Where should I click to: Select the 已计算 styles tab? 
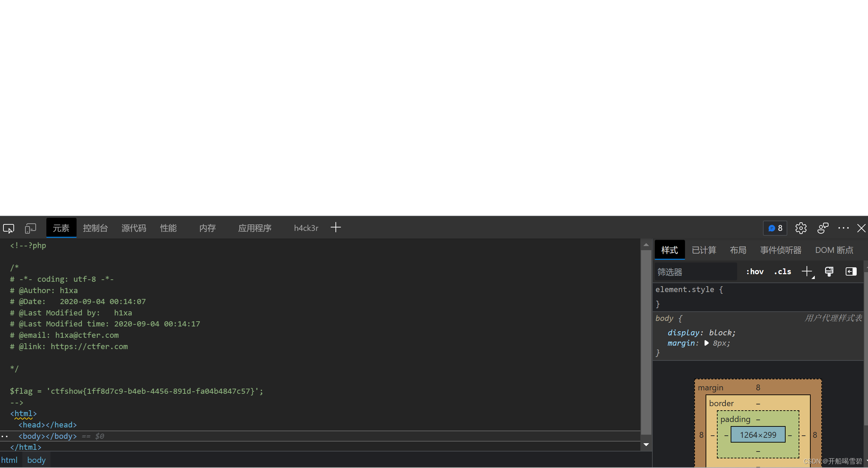pyautogui.click(x=704, y=250)
